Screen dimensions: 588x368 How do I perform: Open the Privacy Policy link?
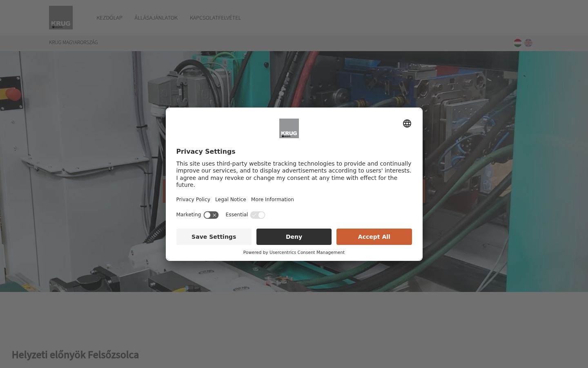[193, 200]
